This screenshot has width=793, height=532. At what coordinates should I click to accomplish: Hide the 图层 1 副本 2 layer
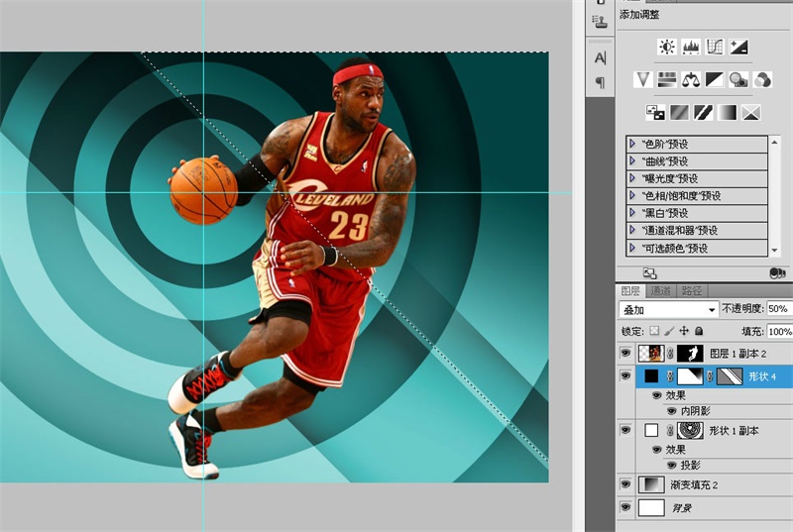pos(624,353)
